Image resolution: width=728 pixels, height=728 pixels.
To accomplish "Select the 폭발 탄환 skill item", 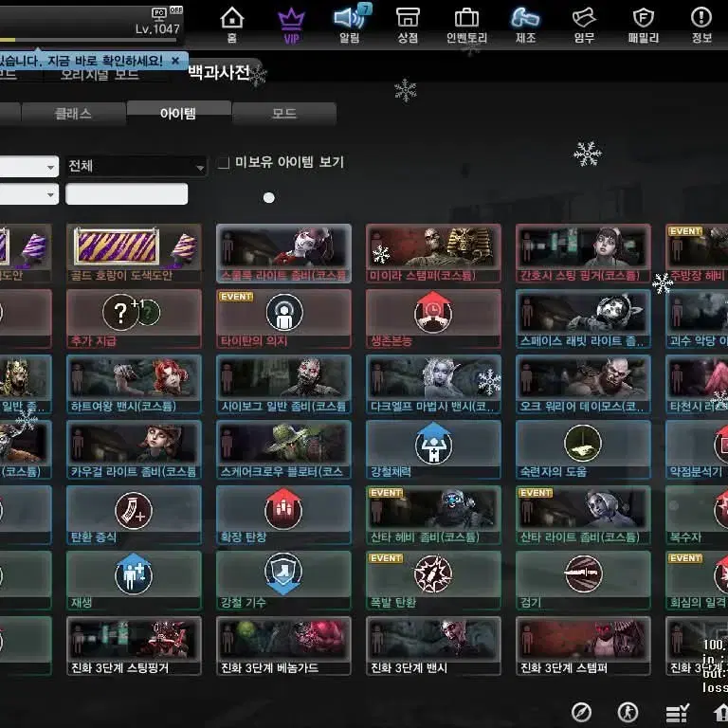I will 433,580.
